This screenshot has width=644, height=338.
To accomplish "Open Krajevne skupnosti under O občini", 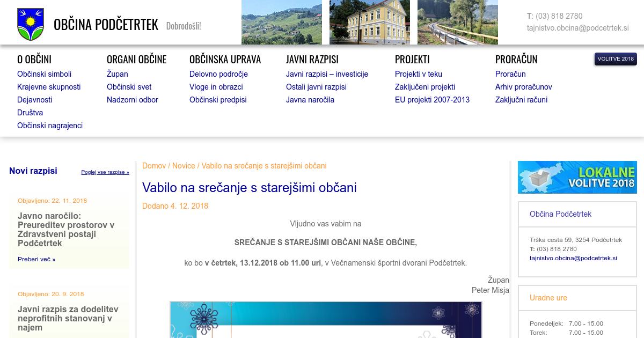I will (49, 87).
